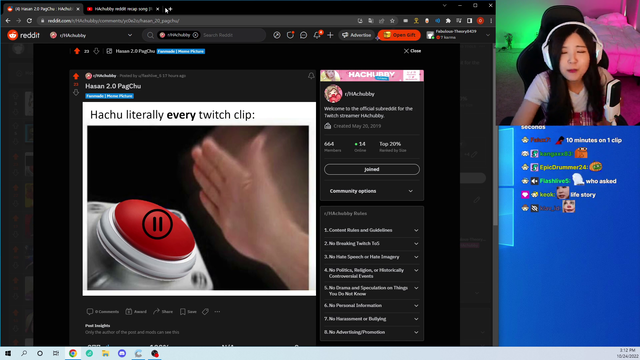
Task: Click the Open Gift button
Action: tap(400, 35)
